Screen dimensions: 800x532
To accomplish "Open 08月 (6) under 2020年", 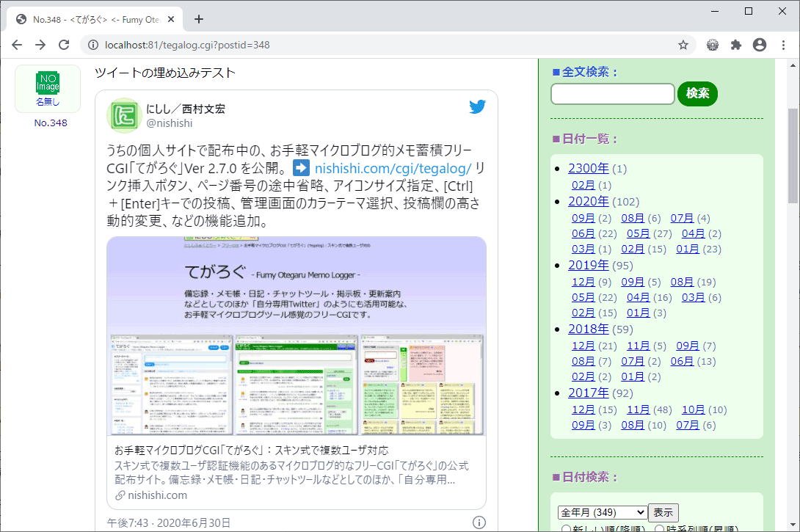I will click(633, 219).
